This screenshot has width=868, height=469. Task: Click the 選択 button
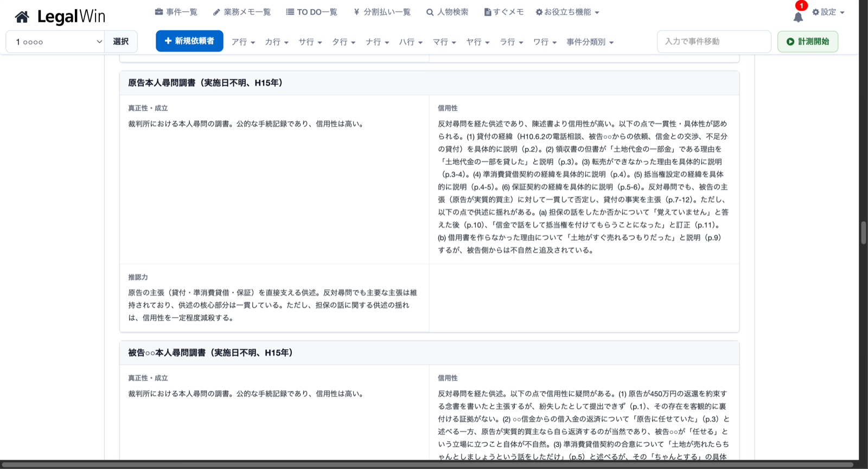tap(120, 42)
